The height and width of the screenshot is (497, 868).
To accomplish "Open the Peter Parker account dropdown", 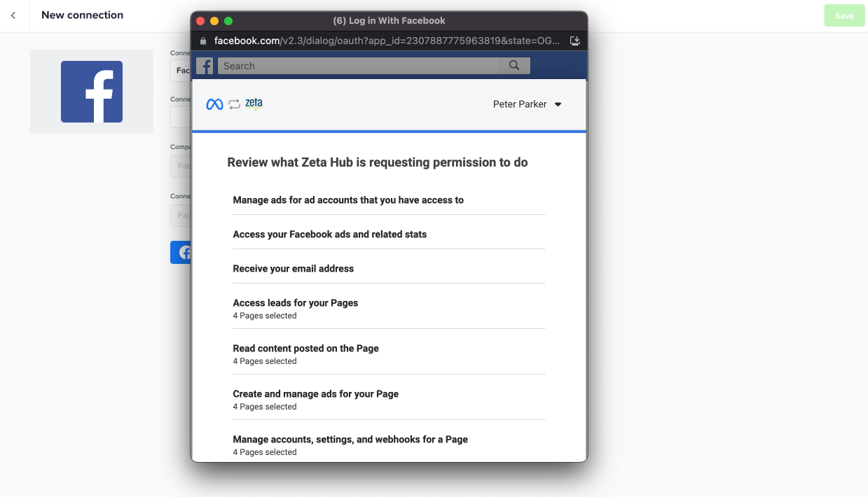I will [527, 104].
